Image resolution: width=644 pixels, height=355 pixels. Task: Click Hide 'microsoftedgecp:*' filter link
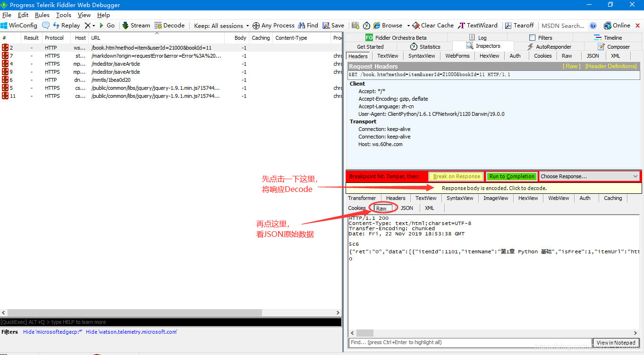click(52, 332)
